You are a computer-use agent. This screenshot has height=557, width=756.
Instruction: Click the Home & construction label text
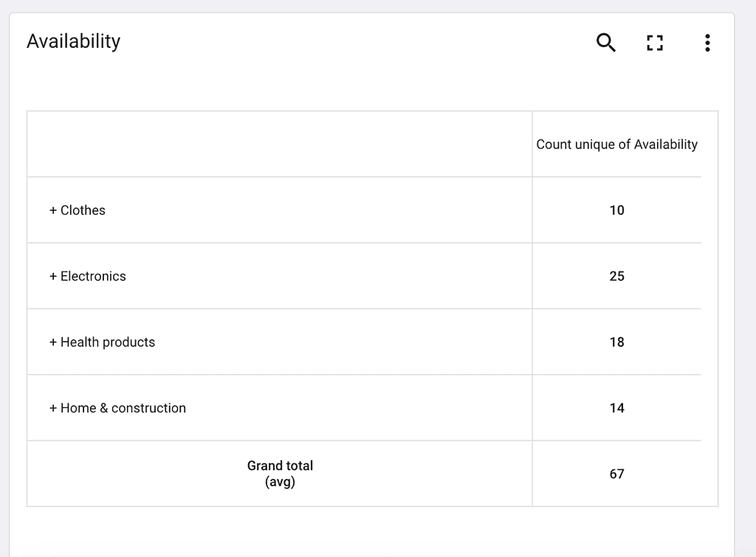123,409
